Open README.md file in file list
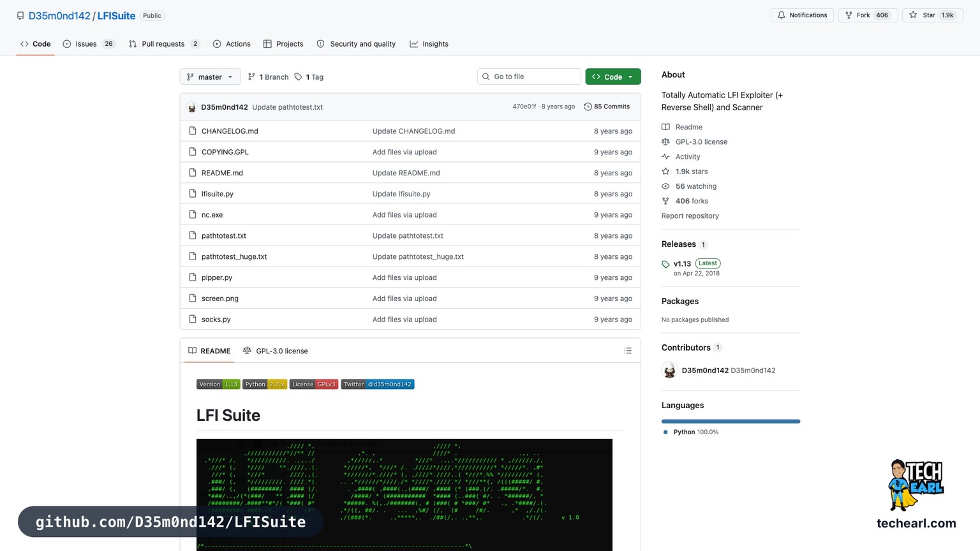Viewport: 980px width, 551px height. point(222,173)
